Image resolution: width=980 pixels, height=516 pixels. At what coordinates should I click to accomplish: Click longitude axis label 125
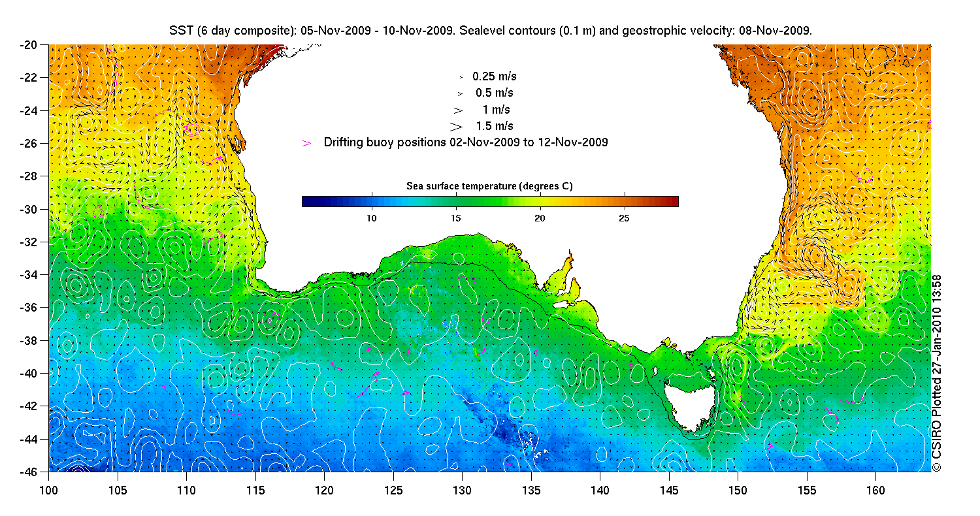[x=393, y=490]
